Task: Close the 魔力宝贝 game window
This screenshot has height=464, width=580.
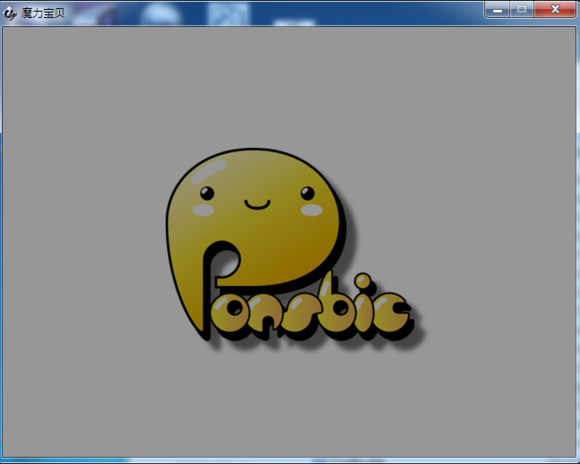Action: (554, 9)
